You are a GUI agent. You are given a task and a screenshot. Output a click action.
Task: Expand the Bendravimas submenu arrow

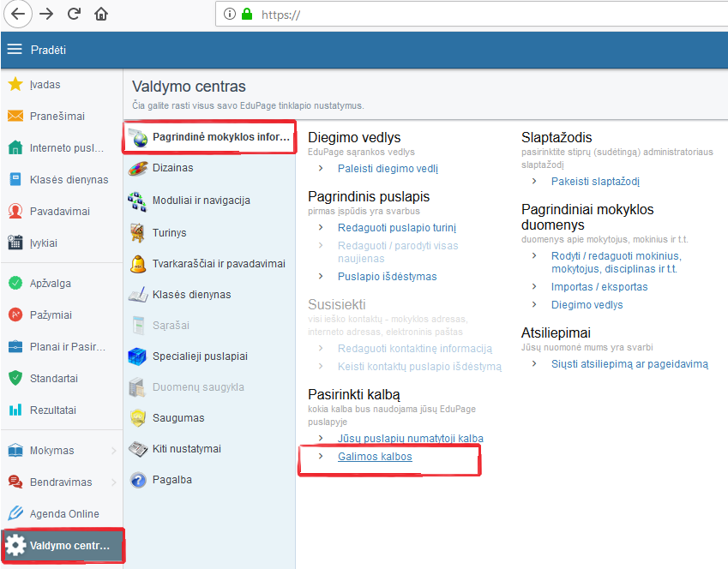point(113,482)
